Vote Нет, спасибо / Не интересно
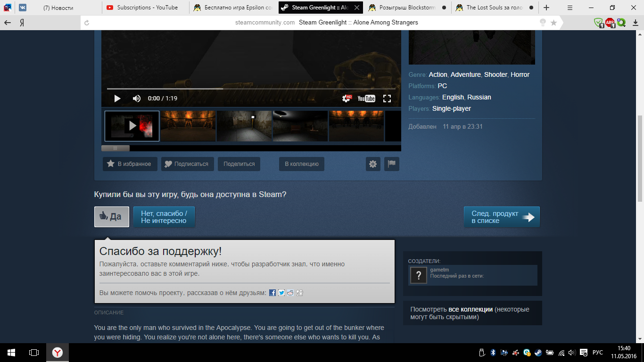The height and width of the screenshot is (362, 644). click(164, 217)
